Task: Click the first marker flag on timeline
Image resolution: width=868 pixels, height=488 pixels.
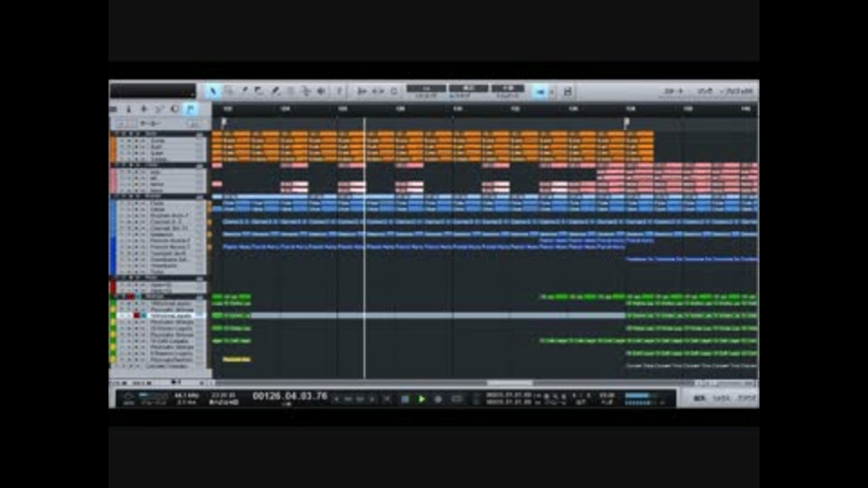Action: [x=223, y=123]
